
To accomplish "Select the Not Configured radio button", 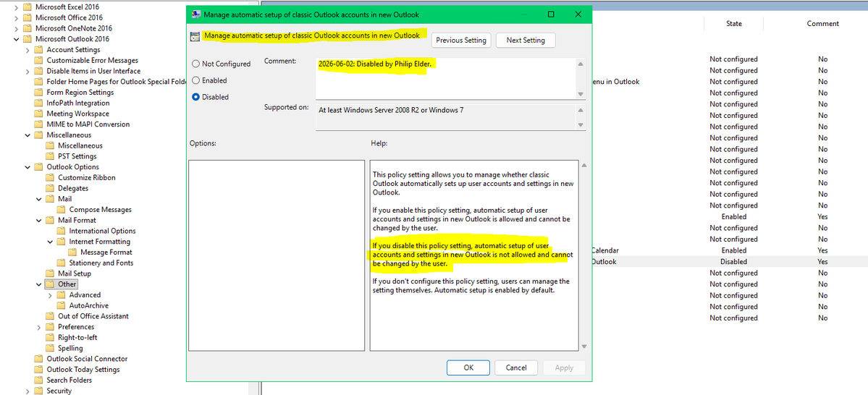I will pos(195,64).
